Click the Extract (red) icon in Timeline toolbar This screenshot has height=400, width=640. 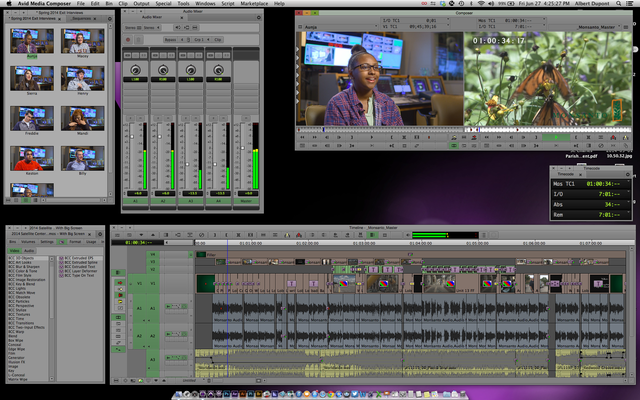click(x=299, y=235)
